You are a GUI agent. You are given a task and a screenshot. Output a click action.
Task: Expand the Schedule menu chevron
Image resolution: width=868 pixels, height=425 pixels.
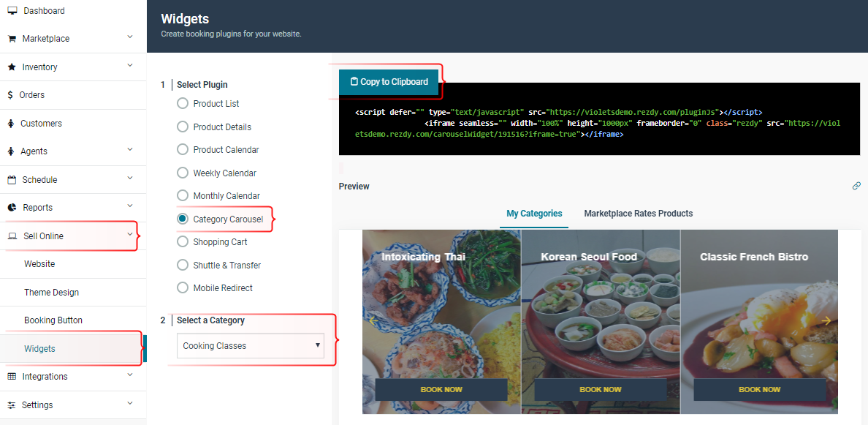pyautogui.click(x=130, y=178)
